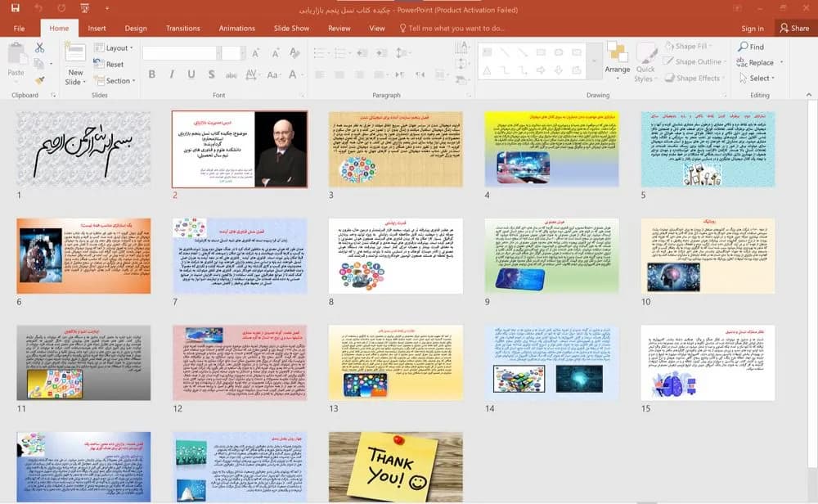Pick the Font Color button
This screenshot has height=504, width=818.
[293, 74]
